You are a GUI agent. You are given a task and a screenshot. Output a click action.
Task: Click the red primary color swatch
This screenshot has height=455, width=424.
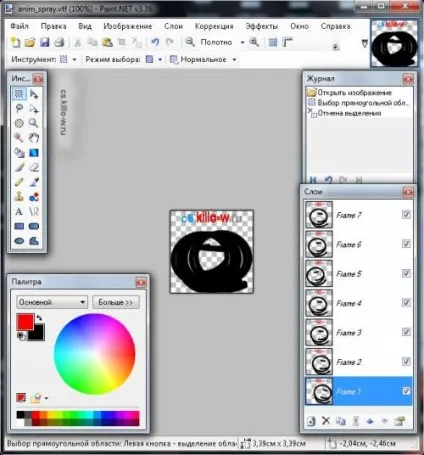(25, 321)
